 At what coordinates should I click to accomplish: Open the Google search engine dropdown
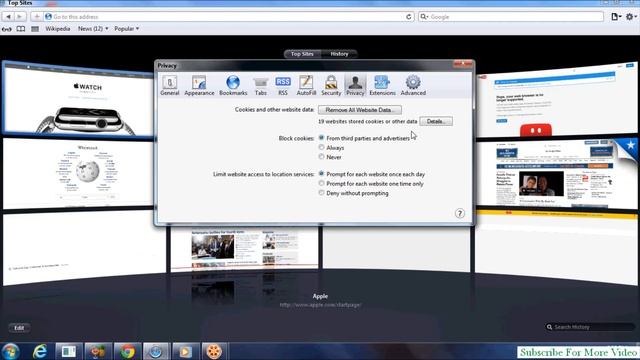[x=424, y=17]
